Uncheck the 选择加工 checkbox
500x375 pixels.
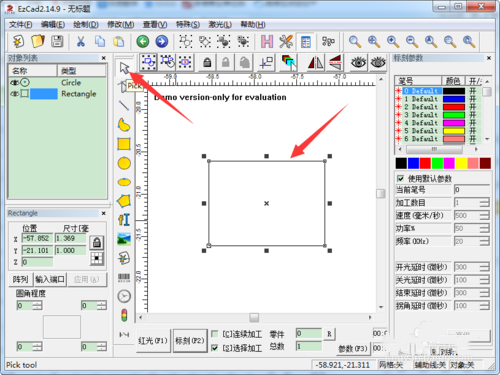215,348
